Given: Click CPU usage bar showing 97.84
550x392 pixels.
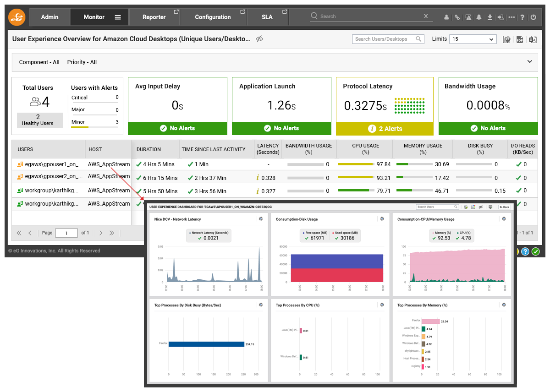Looking at the screenshot, I should point(356,164).
